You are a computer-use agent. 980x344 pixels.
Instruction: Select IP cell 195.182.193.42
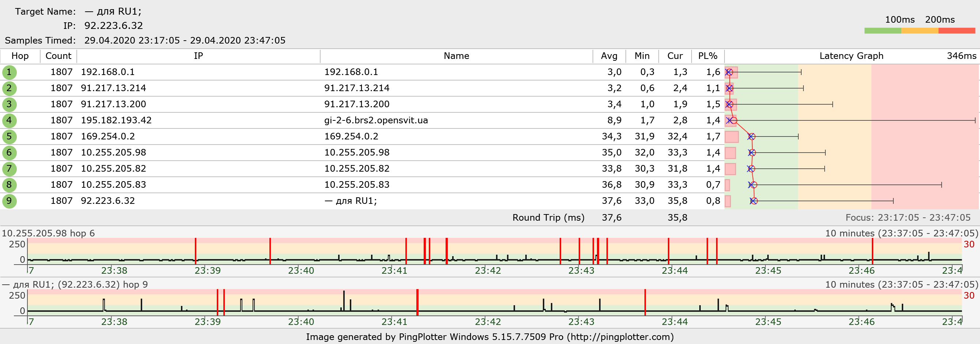116,120
